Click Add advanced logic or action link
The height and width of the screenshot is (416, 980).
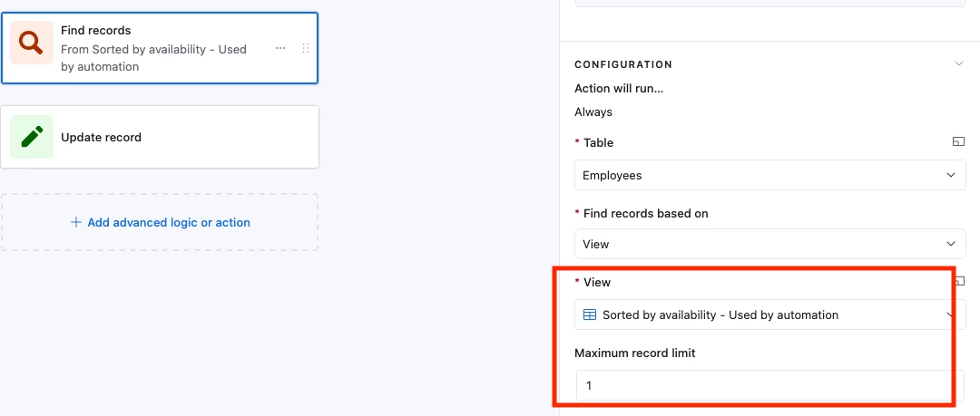[169, 222]
